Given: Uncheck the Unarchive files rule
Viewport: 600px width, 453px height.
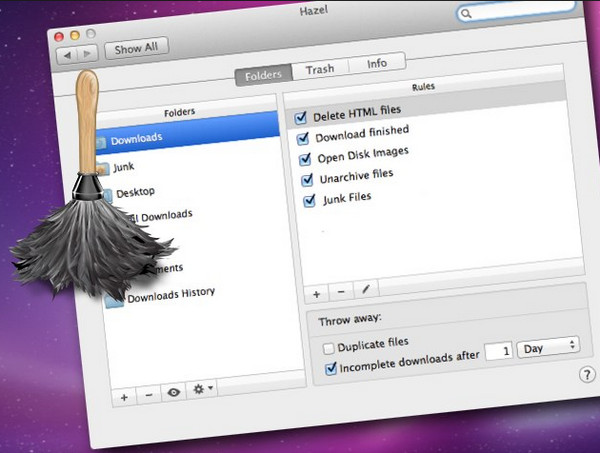Looking at the screenshot, I should click(x=307, y=179).
